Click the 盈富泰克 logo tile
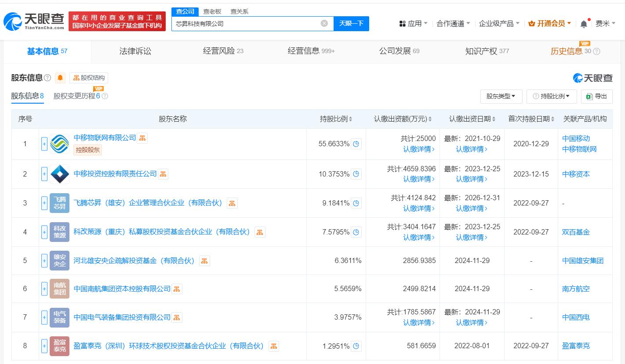This screenshot has width=625, height=364. tap(60, 346)
